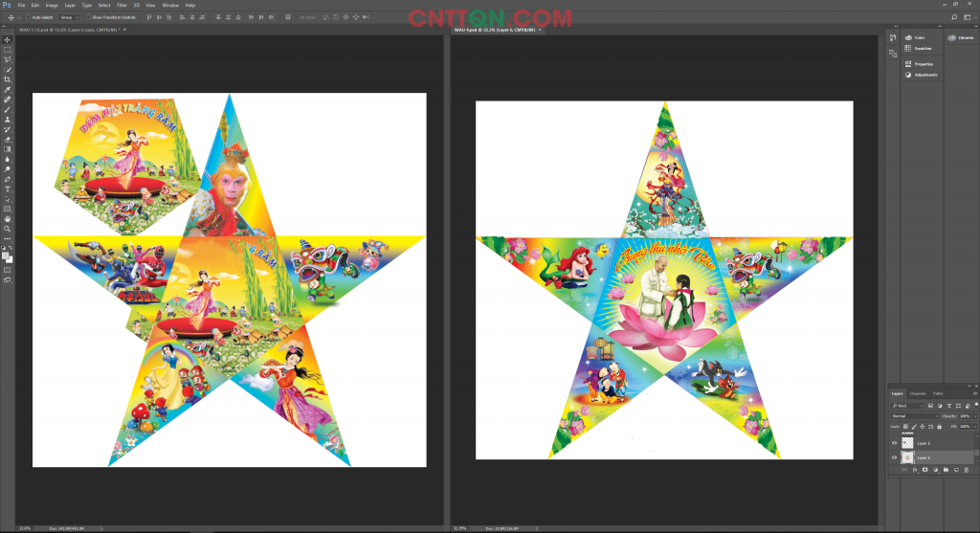
Task: Select the Clone Stamp tool
Action: point(8,120)
